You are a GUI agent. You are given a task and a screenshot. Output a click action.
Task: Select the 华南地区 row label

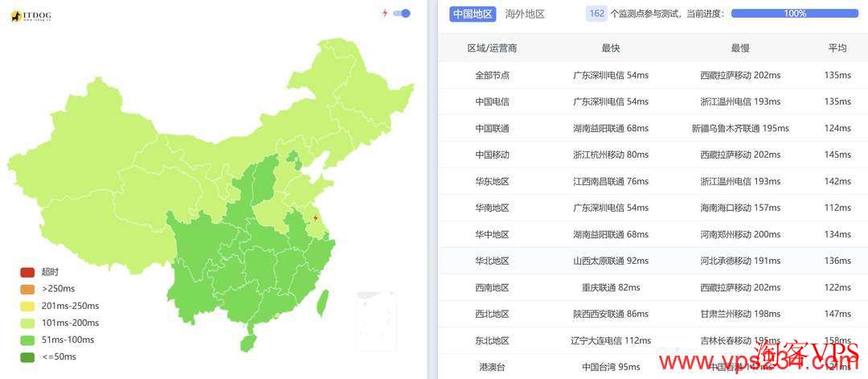(492, 208)
